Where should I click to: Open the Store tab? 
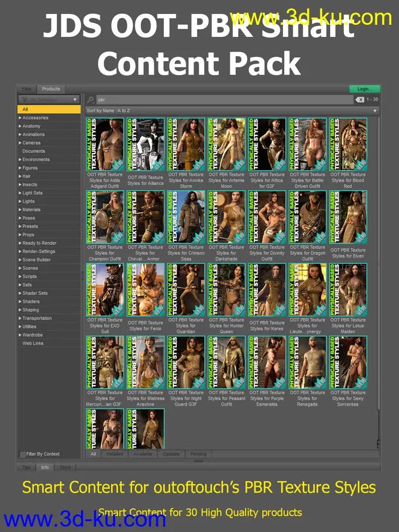click(65, 467)
